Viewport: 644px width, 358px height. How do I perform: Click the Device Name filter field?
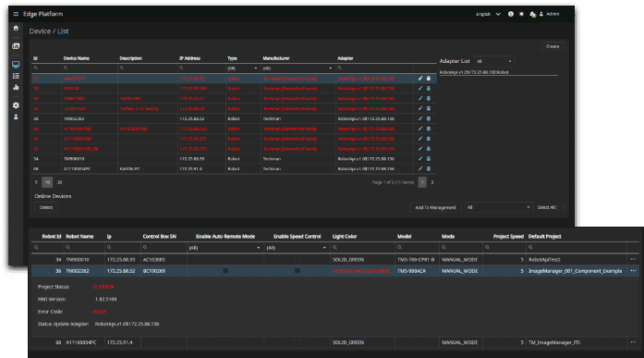click(90, 68)
